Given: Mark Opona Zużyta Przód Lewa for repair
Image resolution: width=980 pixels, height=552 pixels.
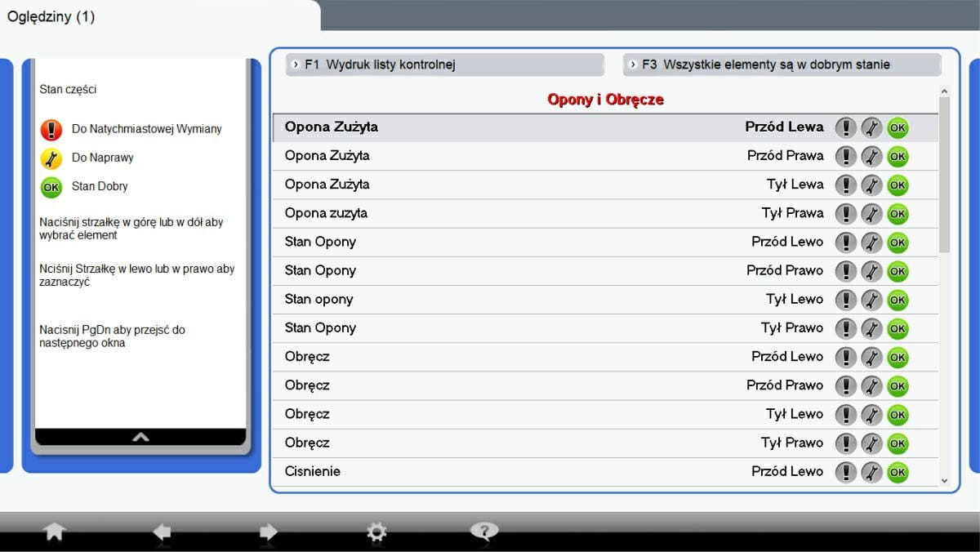Looking at the screenshot, I should (x=872, y=127).
